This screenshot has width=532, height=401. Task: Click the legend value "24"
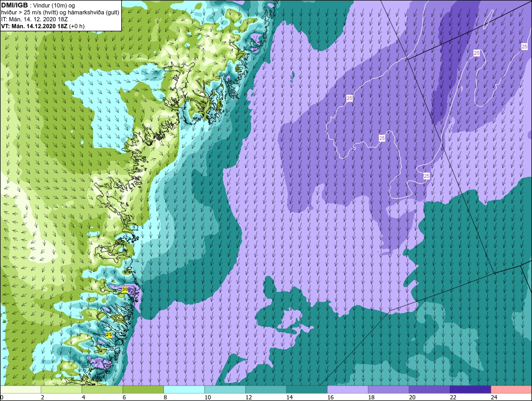[494, 397]
